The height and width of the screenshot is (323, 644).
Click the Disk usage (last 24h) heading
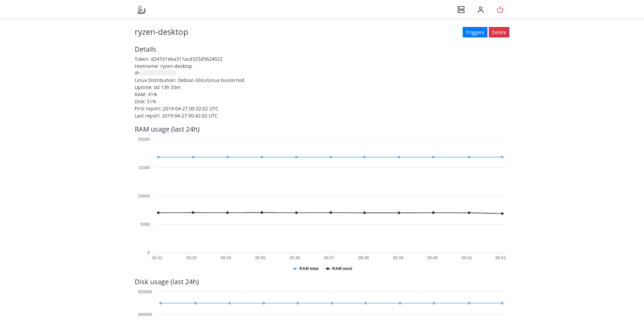pos(167,282)
